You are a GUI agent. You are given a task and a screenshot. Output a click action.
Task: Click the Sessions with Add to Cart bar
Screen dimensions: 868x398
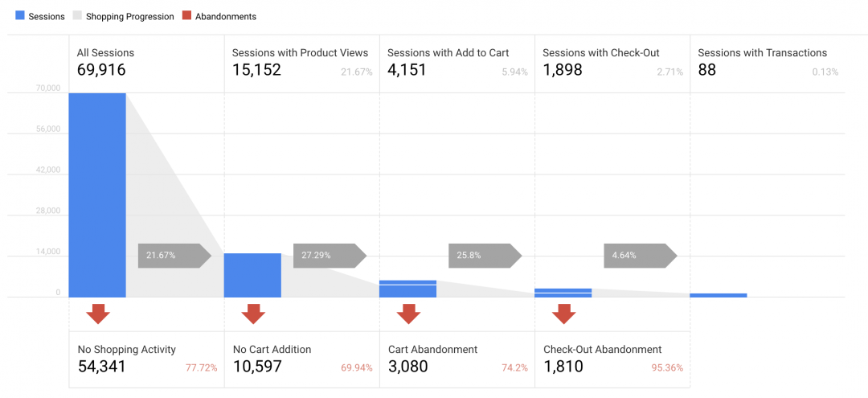(x=408, y=289)
